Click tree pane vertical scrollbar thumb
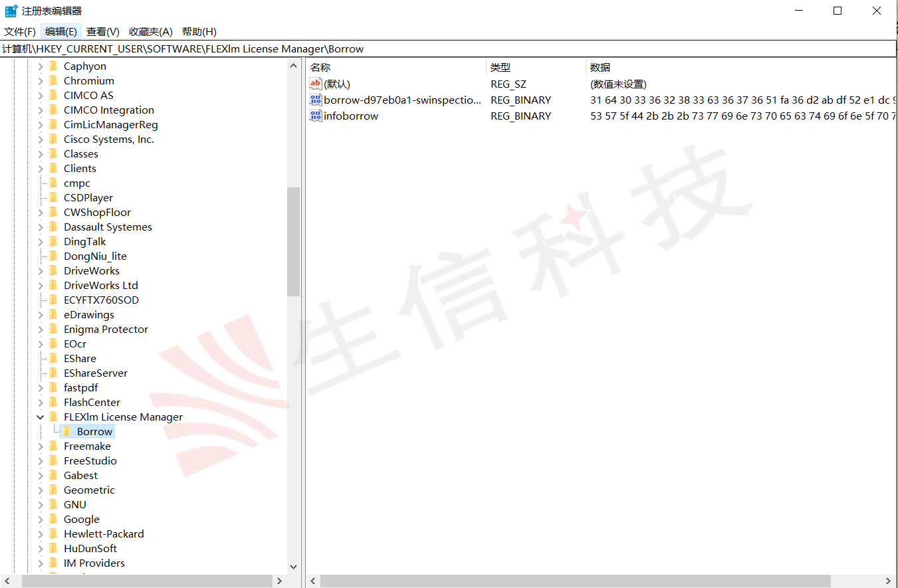This screenshot has height=588, width=898. click(x=293, y=241)
